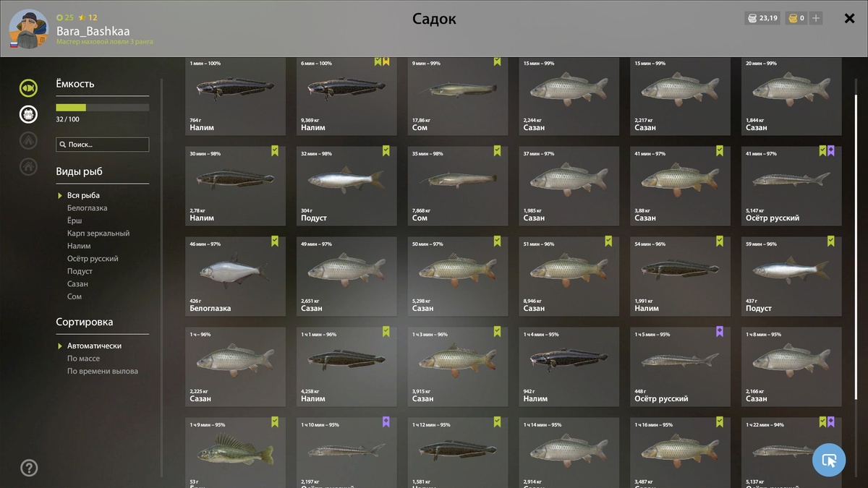Click the plus icon to add gold
Screen dimensions: 868x488
pyautogui.click(x=816, y=18)
